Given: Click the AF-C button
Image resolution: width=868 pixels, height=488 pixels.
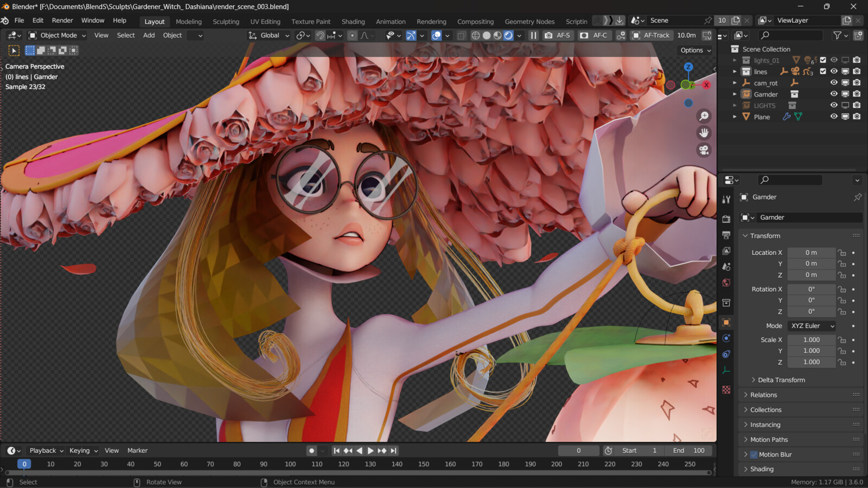Looking at the screenshot, I should (594, 35).
